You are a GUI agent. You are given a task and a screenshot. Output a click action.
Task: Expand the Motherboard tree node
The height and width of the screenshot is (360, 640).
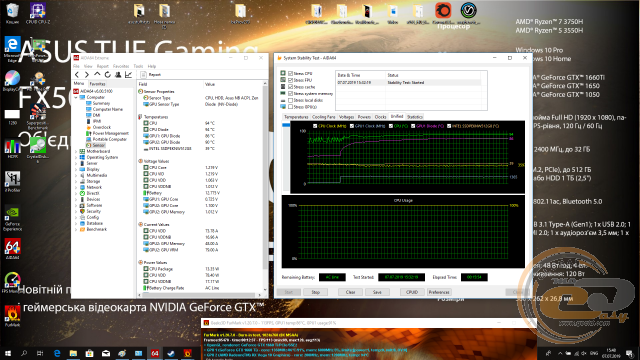[76, 151]
